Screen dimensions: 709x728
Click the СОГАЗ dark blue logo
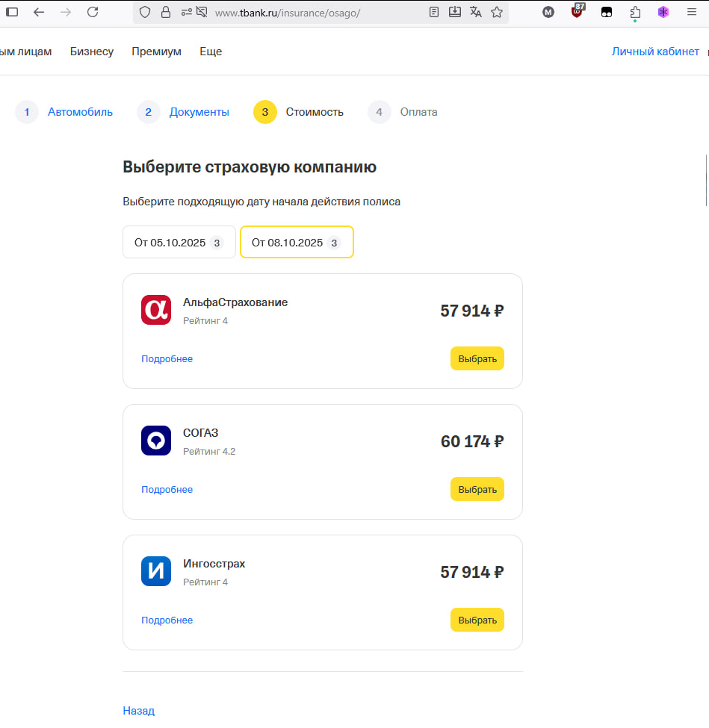pos(156,441)
